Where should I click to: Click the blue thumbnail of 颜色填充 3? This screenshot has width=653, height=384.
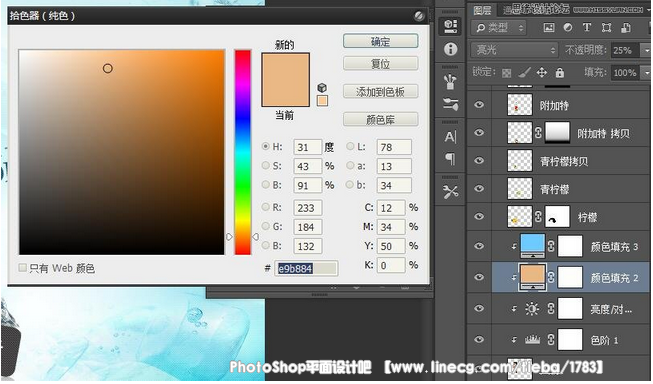coord(533,246)
